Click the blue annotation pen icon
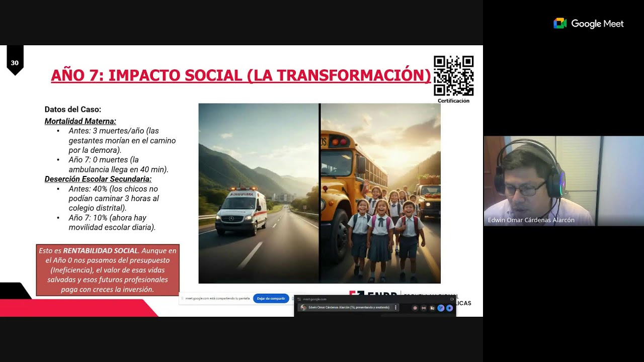This screenshot has height=362, width=644. coord(441,308)
